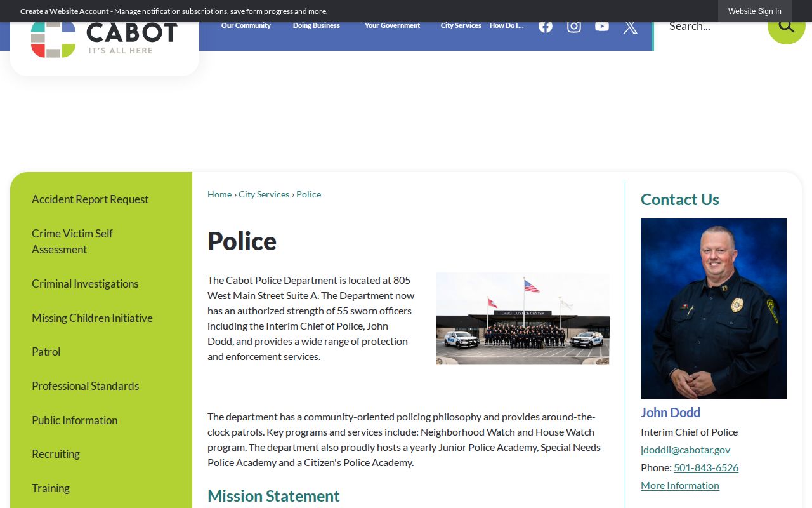Click the Website Sign In button
812x508 pixels.
[755, 11]
